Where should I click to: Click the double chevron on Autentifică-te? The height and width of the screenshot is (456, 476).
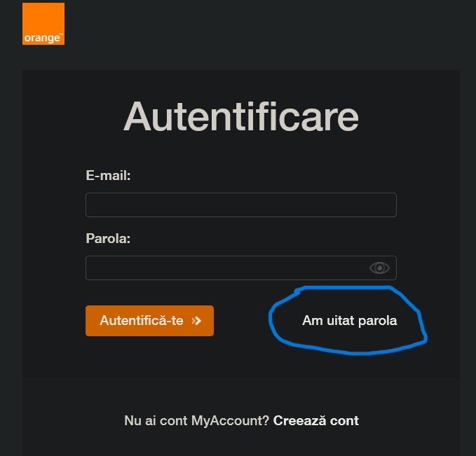tap(197, 321)
